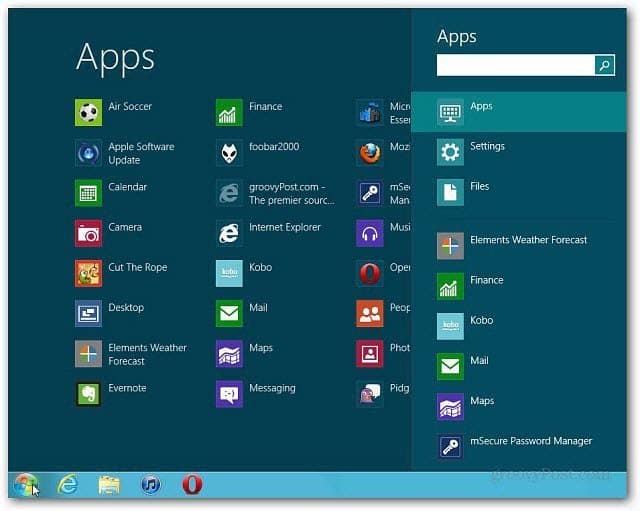Open Microsoft Security Essentials icon
Screen dimensions: 640x511
[370, 112]
